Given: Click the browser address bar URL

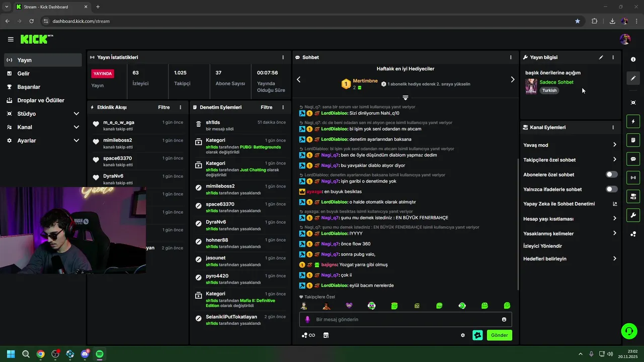Looking at the screenshot, I should pos(81,21).
